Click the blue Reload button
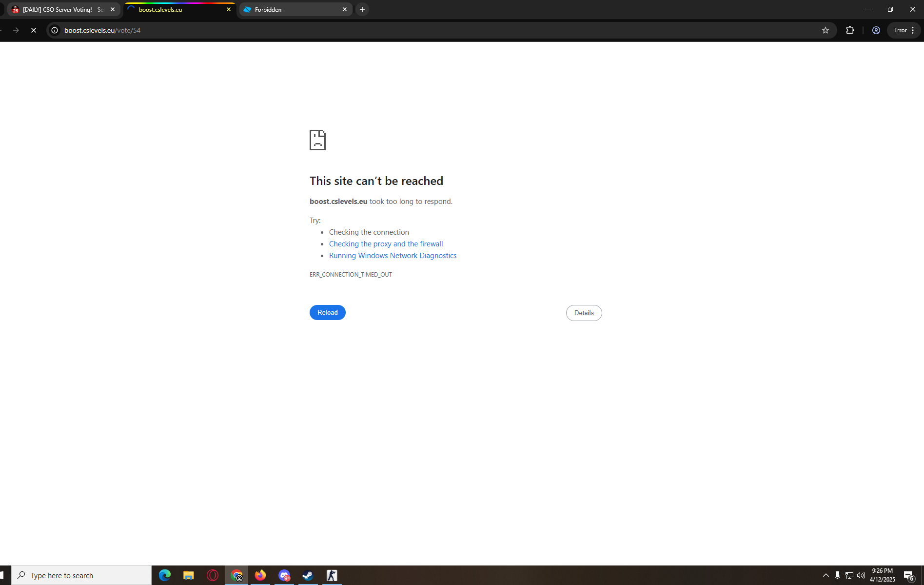This screenshot has height=585, width=924. coord(327,312)
